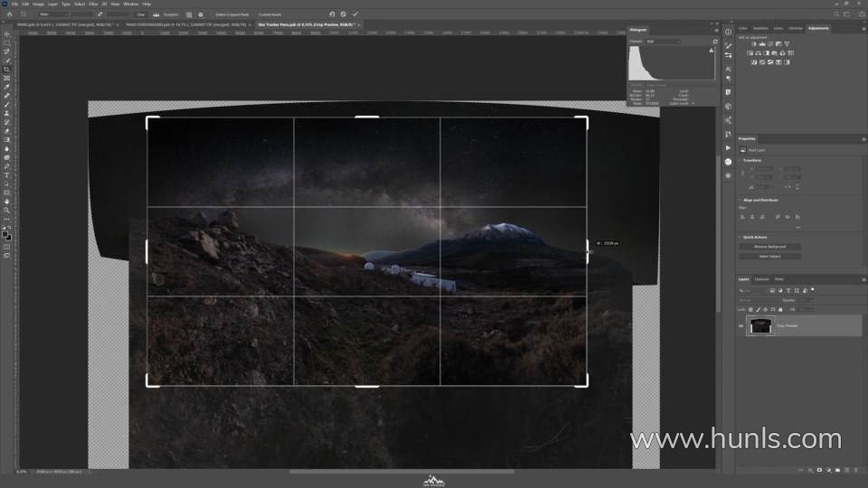Toggle Content-Aware crop option
The width and height of the screenshot is (868, 488).
pos(270,14)
